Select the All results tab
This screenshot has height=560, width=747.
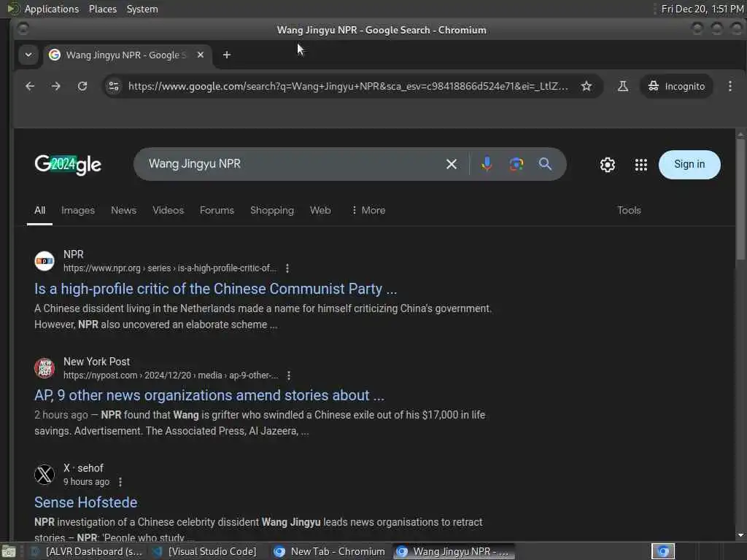(39, 210)
